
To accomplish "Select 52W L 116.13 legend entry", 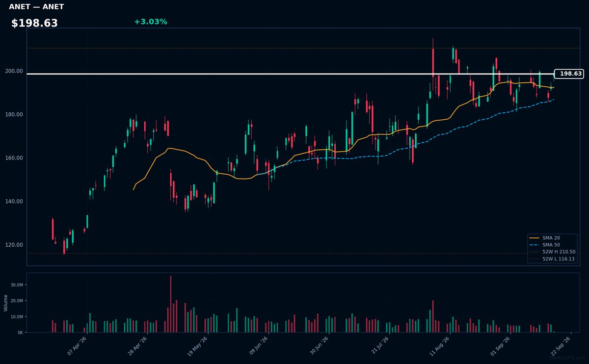I will click(x=552, y=259).
